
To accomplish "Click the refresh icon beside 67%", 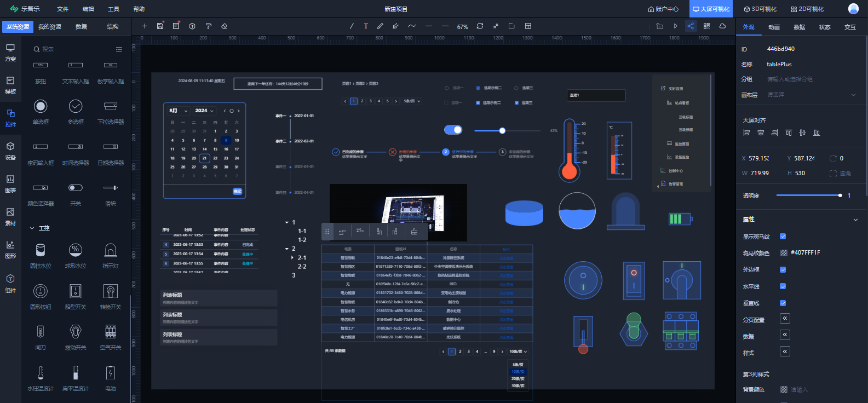I will pyautogui.click(x=480, y=26).
